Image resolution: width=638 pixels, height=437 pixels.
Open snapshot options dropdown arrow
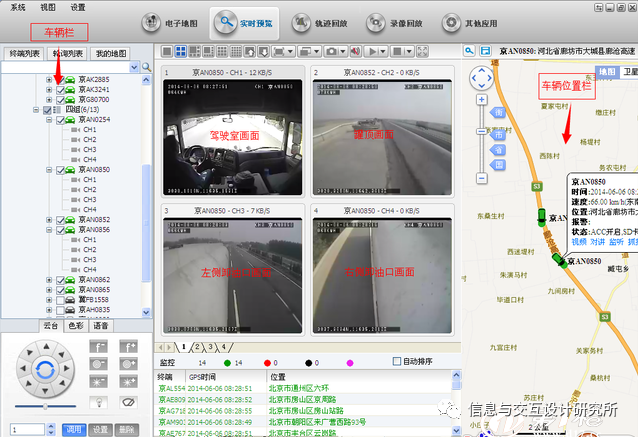click(343, 52)
